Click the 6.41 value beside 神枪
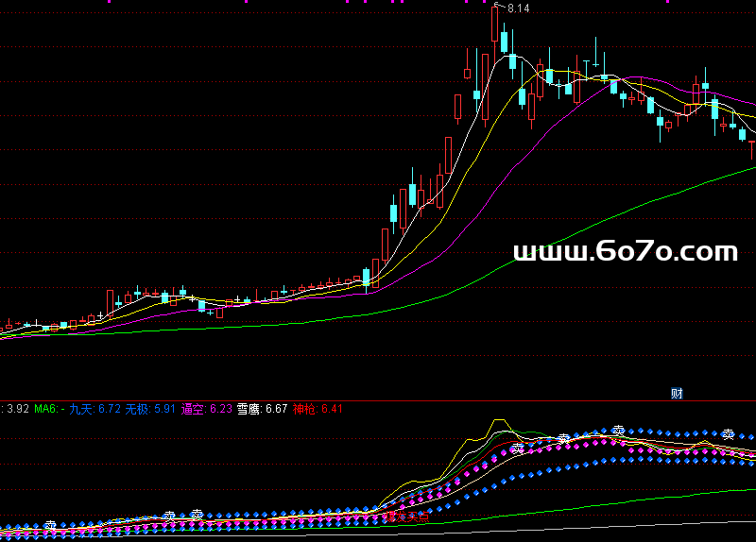Viewport: 756px width, 542px height. (x=332, y=409)
